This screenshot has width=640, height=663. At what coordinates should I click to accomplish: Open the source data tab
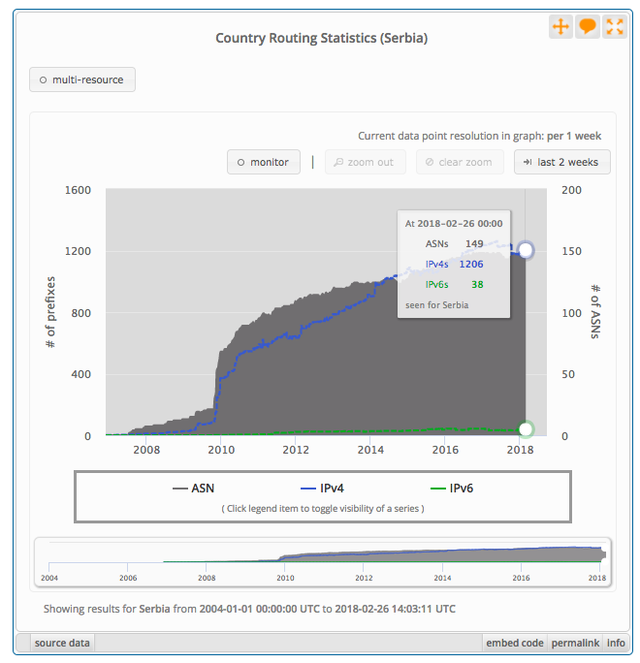pyautogui.click(x=62, y=643)
